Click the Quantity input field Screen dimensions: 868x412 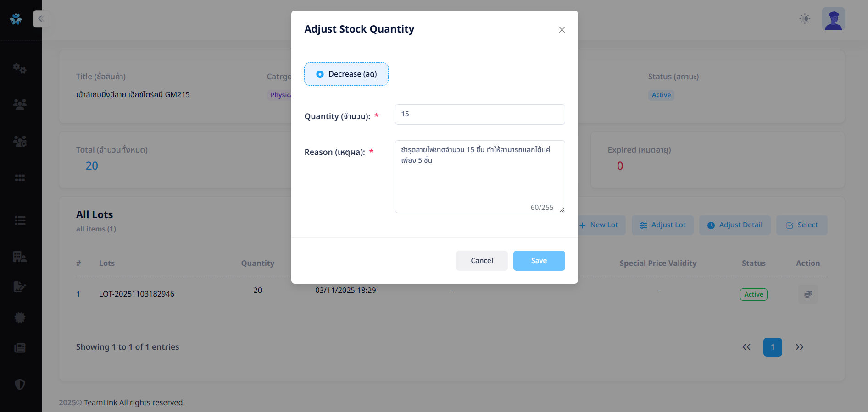[x=479, y=115]
